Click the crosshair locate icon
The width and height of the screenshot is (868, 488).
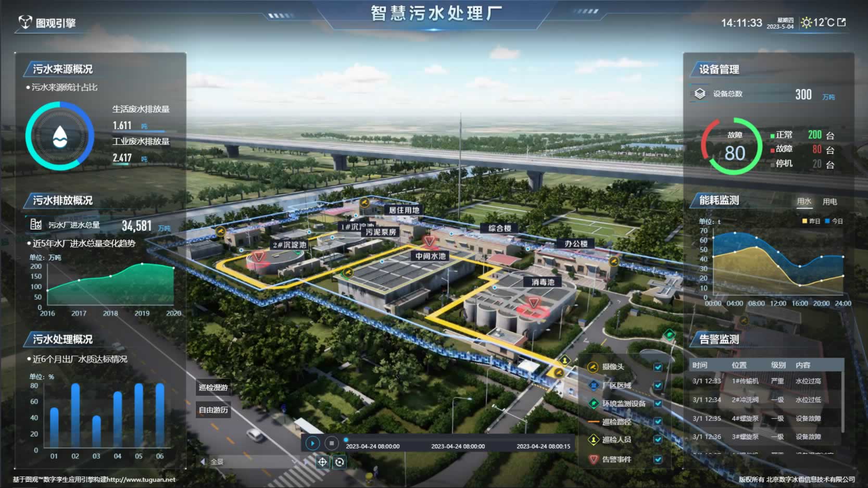[x=322, y=462]
